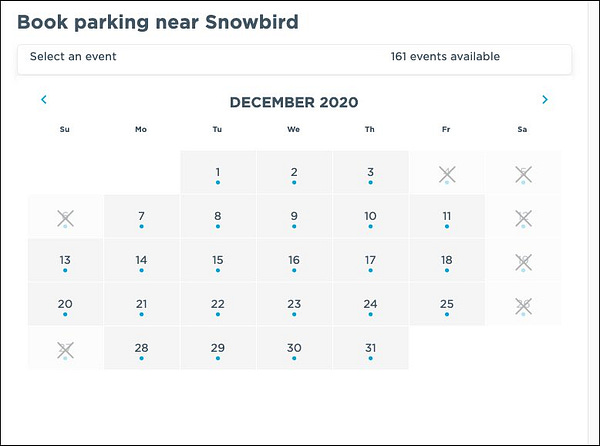Pick December 7 on the calendar

click(x=142, y=216)
